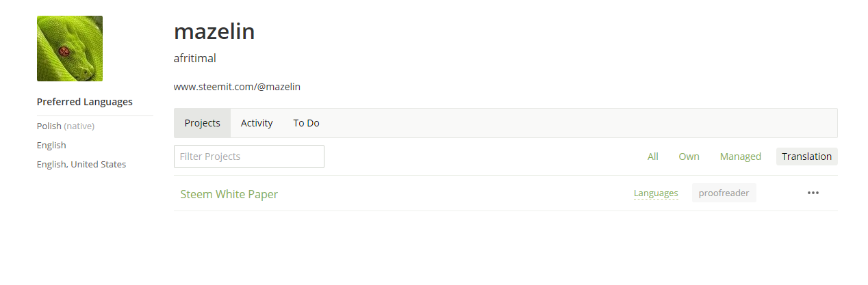
Task: Click the Preferred Languages heading
Action: point(85,102)
